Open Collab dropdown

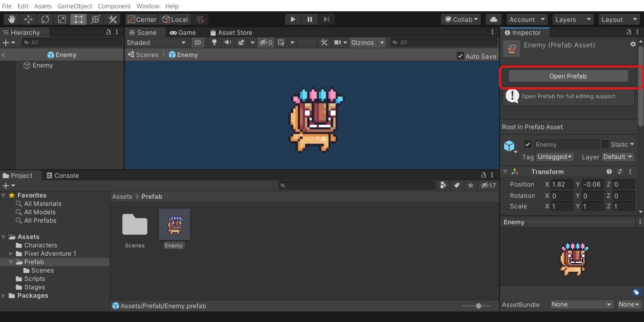[x=461, y=19]
